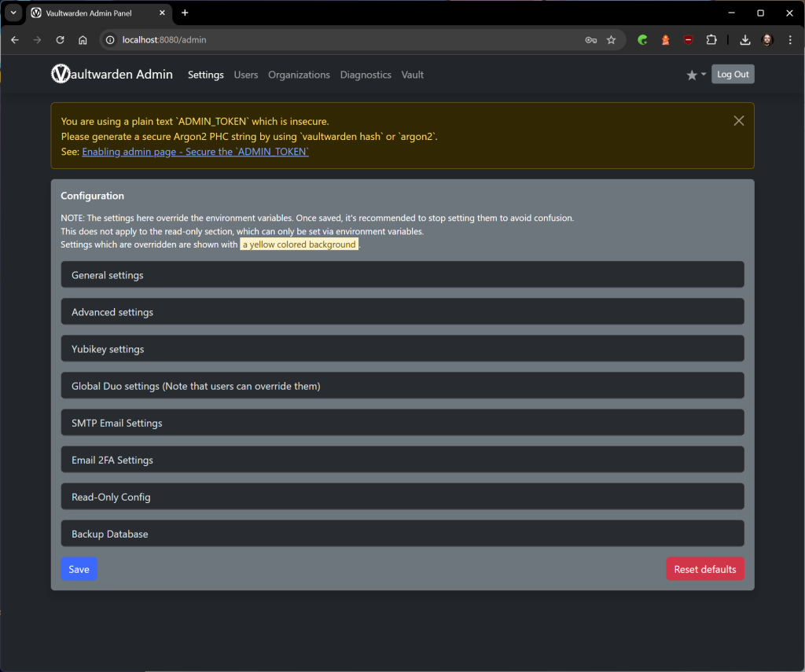This screenshot has height=672, width=805.
Task: Dismiss the ADMIN_TOKEN warning alert
Action: point(738,120)
